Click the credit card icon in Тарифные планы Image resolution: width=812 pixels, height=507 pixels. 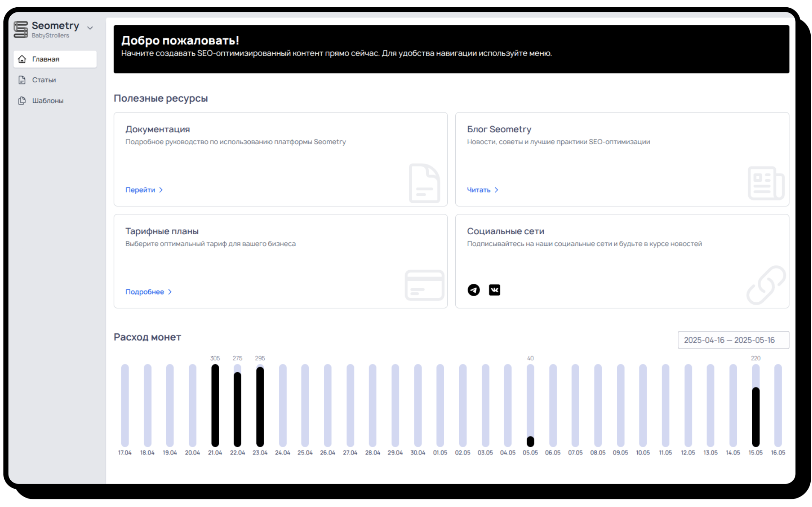point(424,285)
